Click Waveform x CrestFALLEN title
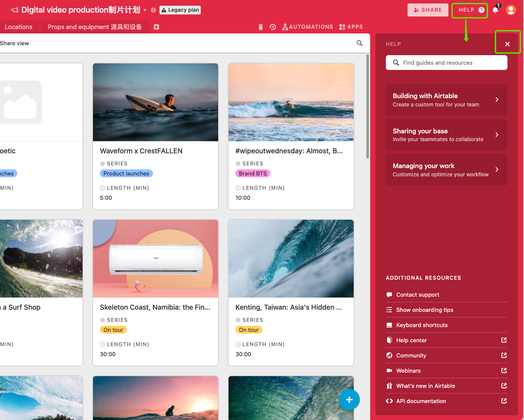524x420 pixels. point(141,151)
